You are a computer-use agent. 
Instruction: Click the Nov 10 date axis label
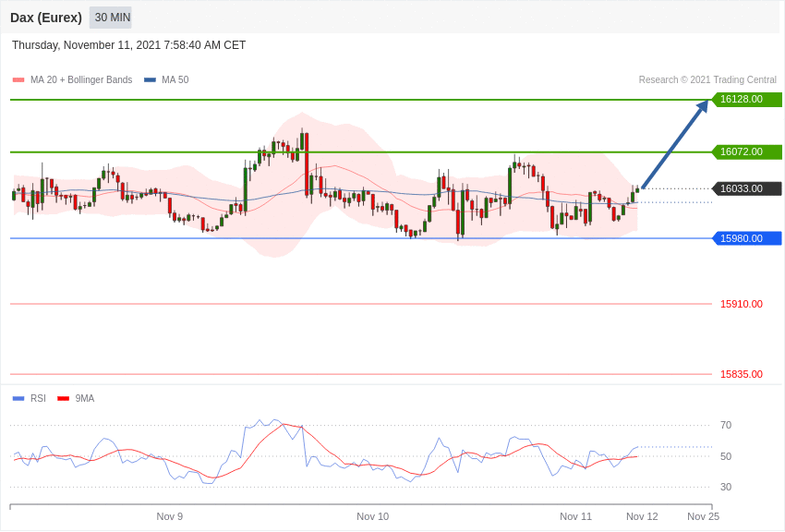pyautogui.click(x=372, y=516)
